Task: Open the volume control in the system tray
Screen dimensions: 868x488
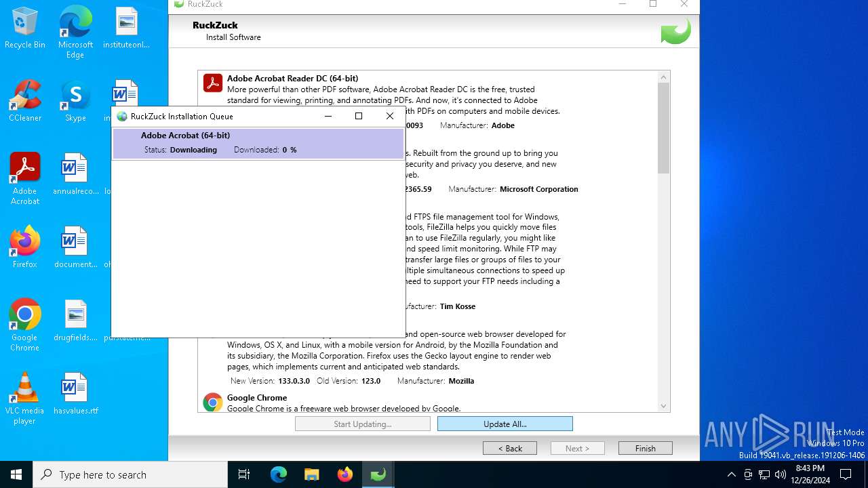Action: [x=781, y=474]
